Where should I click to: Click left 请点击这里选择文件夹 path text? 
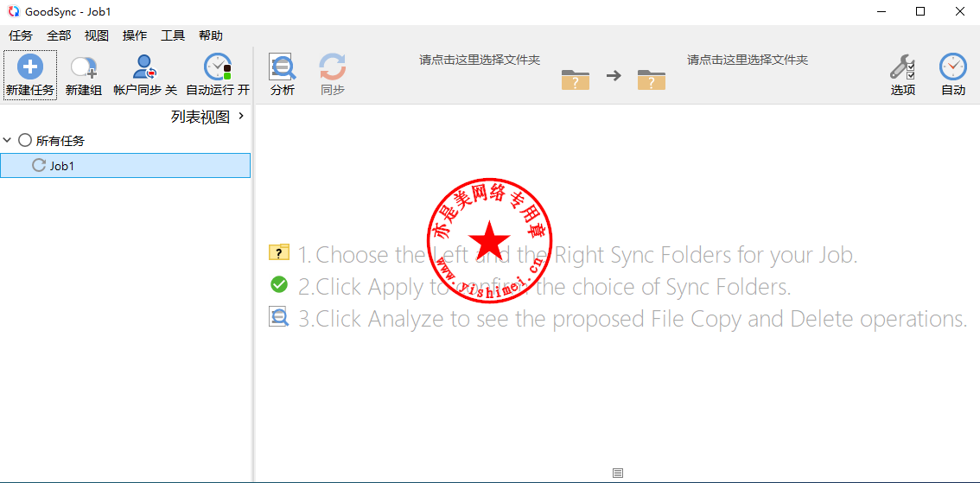(x=480, y=60)
